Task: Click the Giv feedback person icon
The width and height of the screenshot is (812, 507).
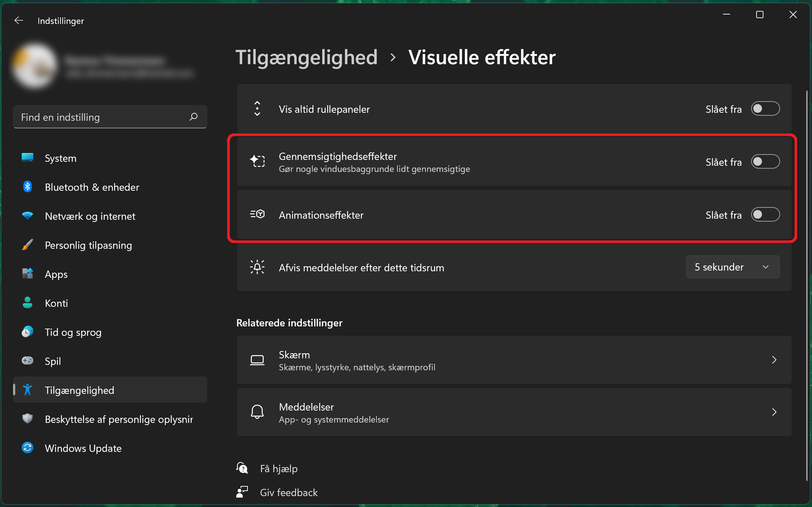Action: 242,492
